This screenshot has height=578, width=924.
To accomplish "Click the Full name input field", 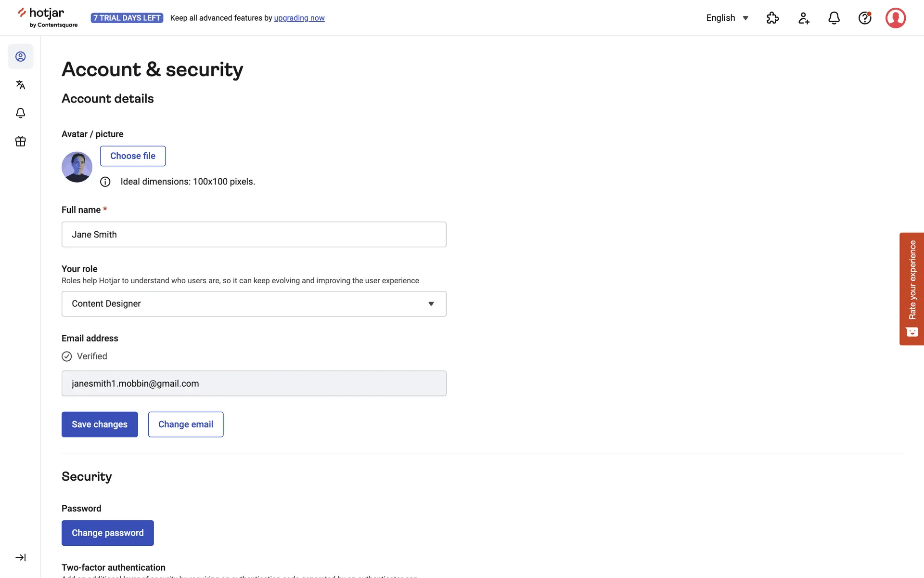I will pos(254,235).
